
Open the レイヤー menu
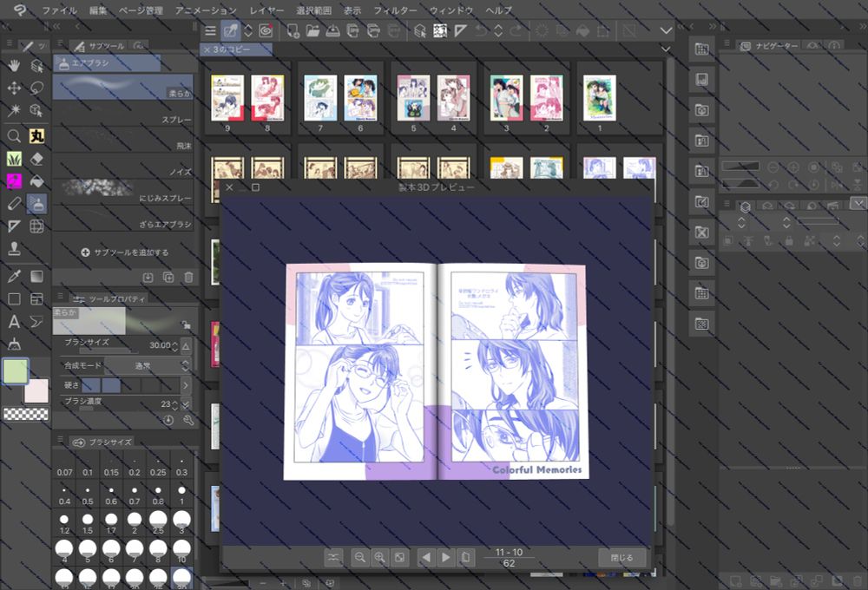click(x=266, y=10)
